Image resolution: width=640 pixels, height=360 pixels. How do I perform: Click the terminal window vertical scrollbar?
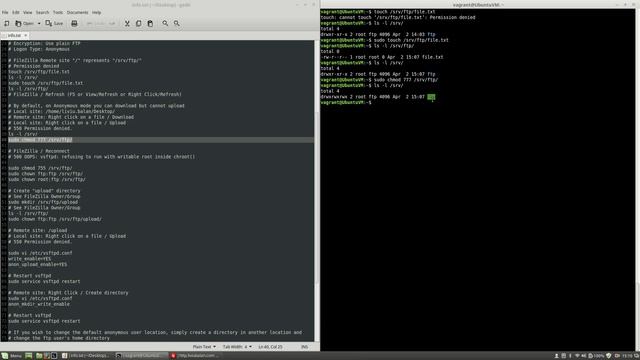(638, 180)
